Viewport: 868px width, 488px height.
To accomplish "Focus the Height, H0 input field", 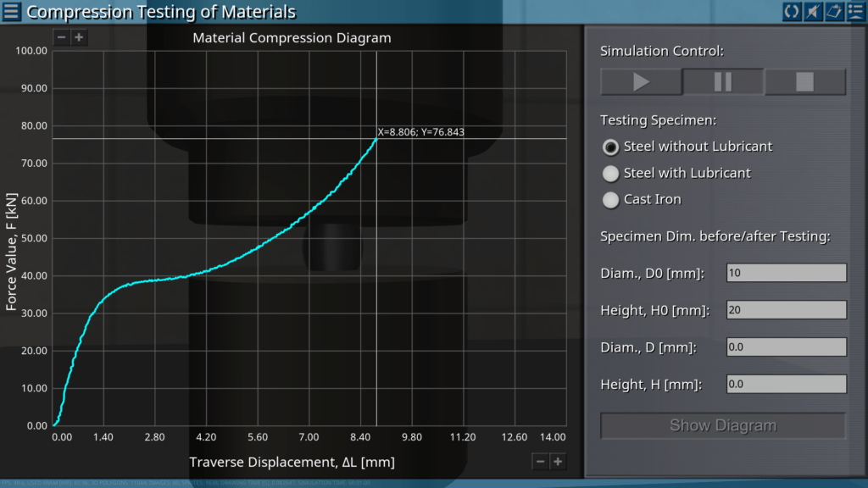I will click(787, 310).
